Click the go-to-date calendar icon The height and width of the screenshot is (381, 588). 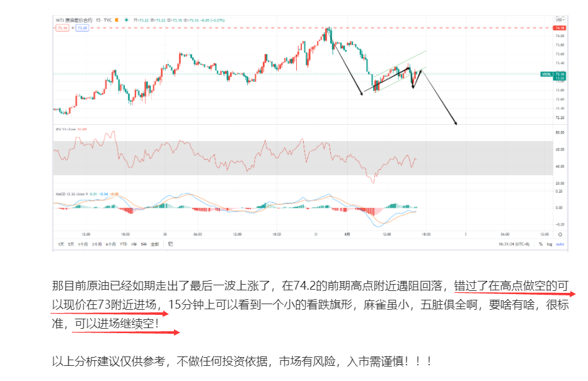click(171, 244)
